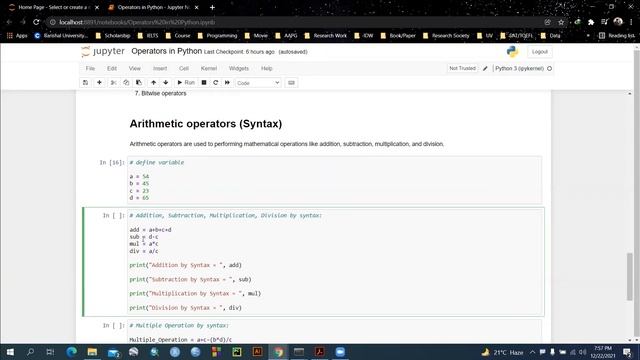Insert a cell below with plus icon
This screenshot has width=640, height=360.
coord(99,82)
